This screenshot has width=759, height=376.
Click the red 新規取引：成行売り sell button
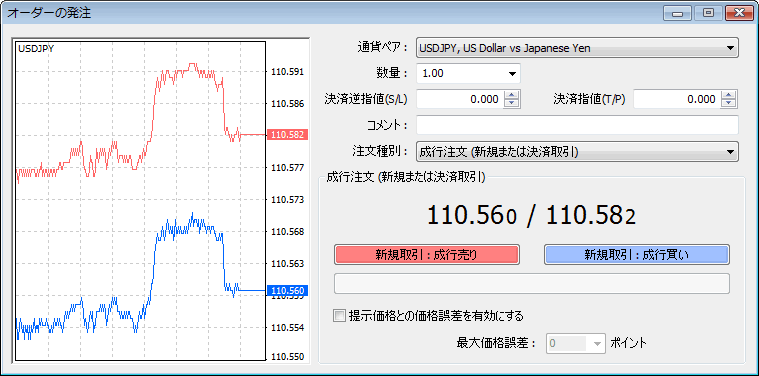426,255
